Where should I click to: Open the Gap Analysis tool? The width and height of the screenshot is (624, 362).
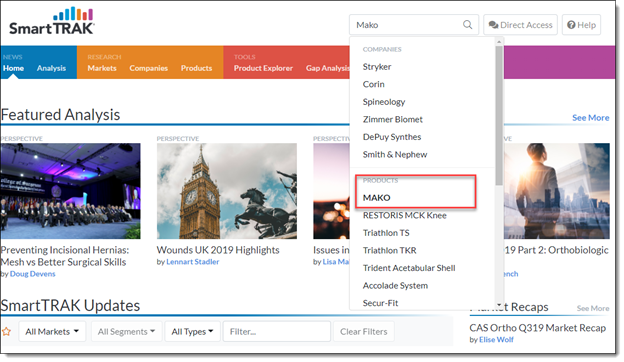click(328, 68)
